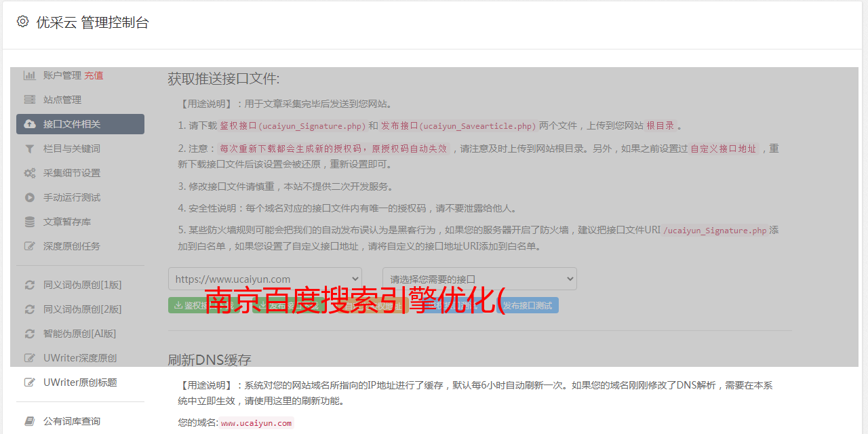Click the filter icon for 栏目与关键词
Viewport: 868px width, 434px height.
point(30,149)
